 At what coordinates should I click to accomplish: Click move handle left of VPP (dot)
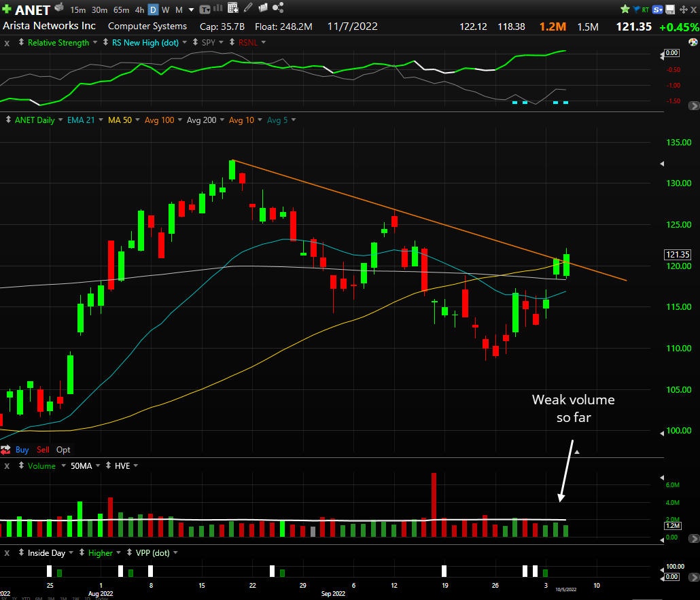[129, 552]
